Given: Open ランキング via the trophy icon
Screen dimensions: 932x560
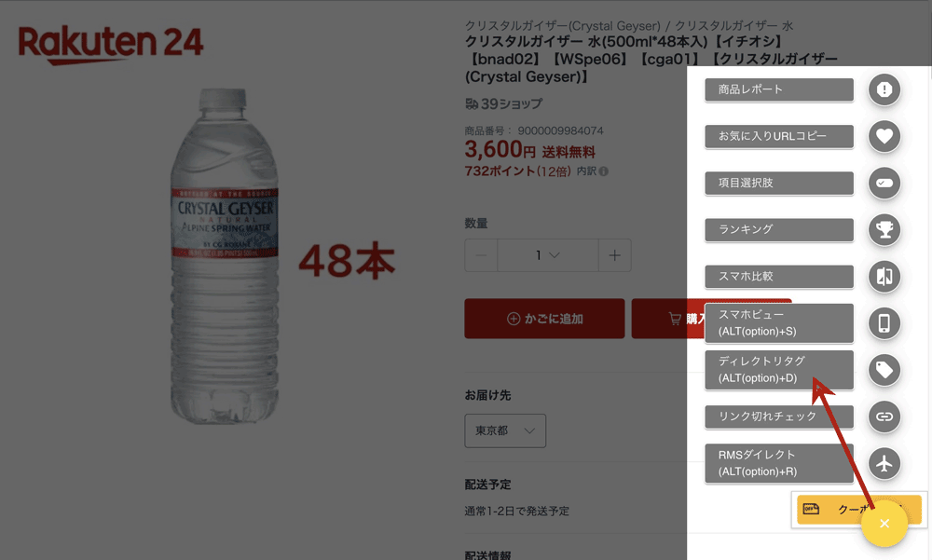Looking at the screenshot, I should coord(884,229).
